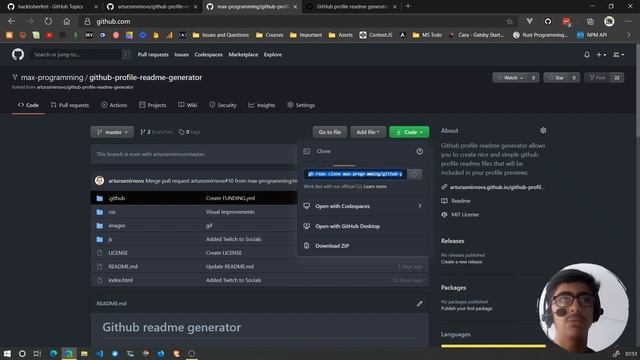Click the gh repo clone command field
The height and width of the screenshot is (360, 640).
[x=355, y=174]
